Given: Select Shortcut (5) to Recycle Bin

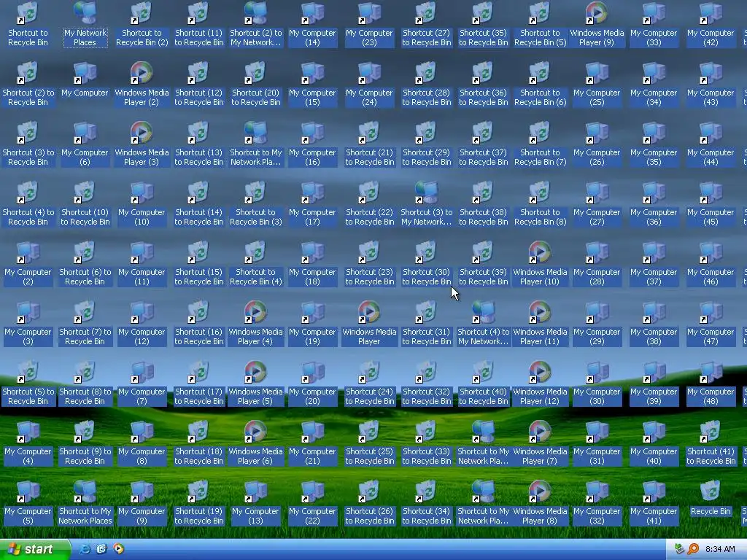Looking at the screenshot, I should (28, 384).
